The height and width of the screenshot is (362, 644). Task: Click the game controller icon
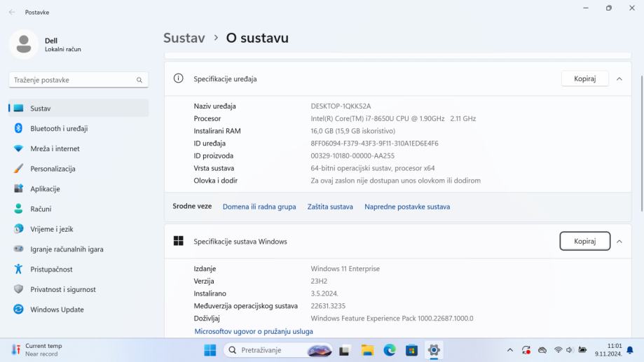pos(18,249)
